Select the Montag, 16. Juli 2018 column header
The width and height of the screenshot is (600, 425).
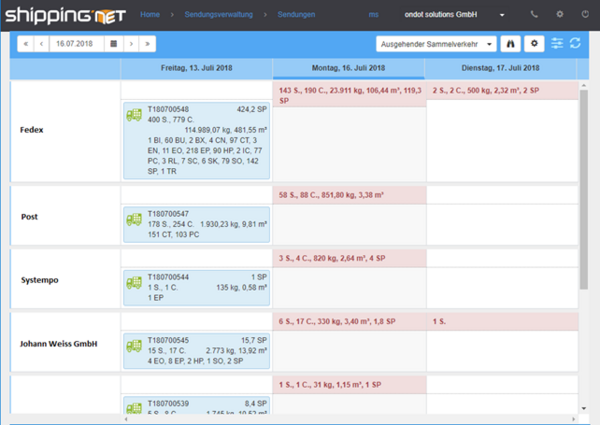pos(348,68)
